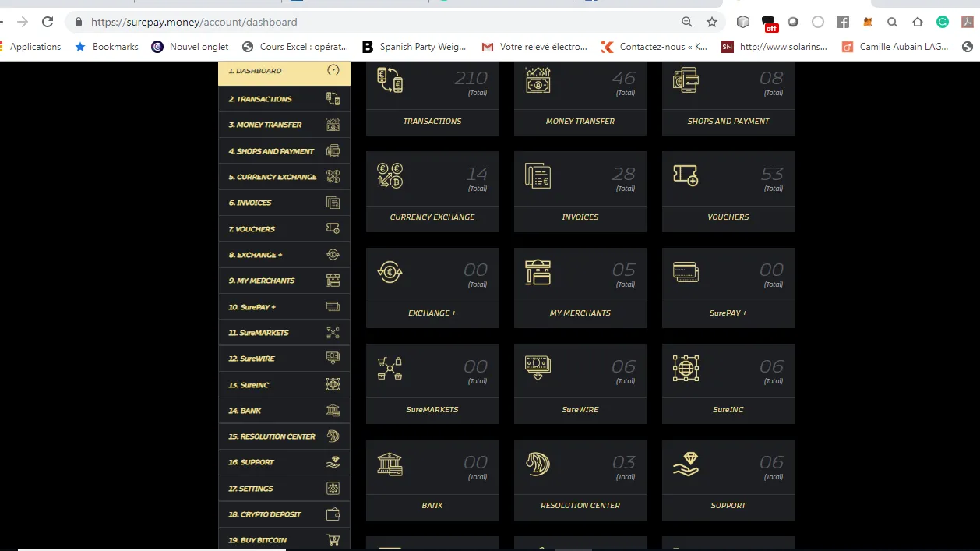Click the My Merchants sidebar icon
Screen dimensions: 980x551
[333, 281]
